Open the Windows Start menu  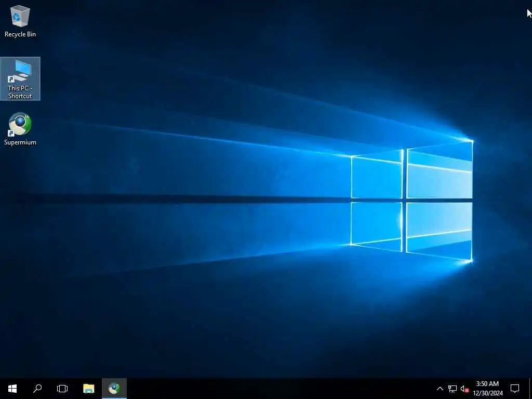coord(12,389)
